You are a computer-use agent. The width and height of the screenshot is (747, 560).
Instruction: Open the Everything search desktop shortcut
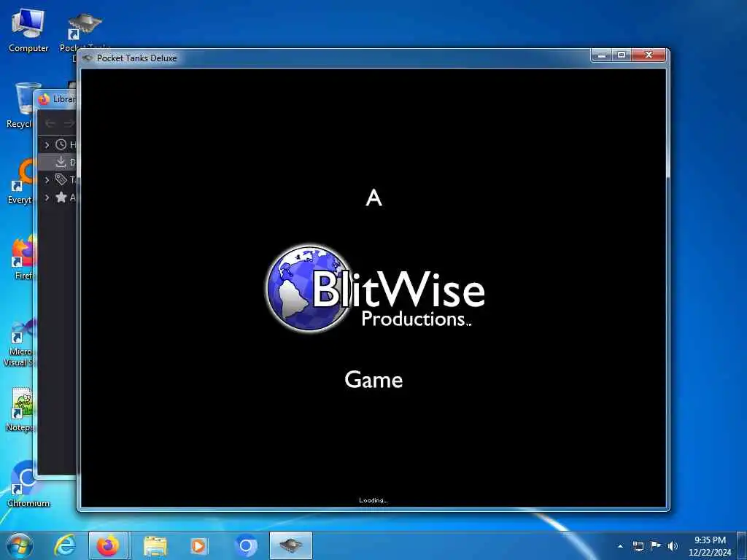point(21,181)
